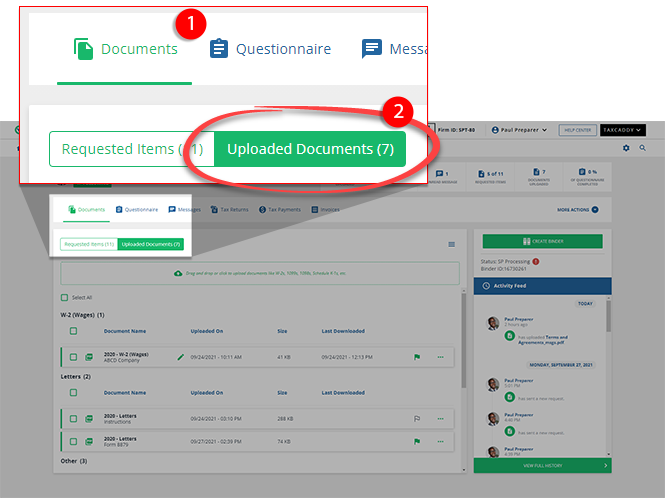Open settings via the gear icon
Image resolution: width=665 pixels, height=498 pixels.
[626, 148]
